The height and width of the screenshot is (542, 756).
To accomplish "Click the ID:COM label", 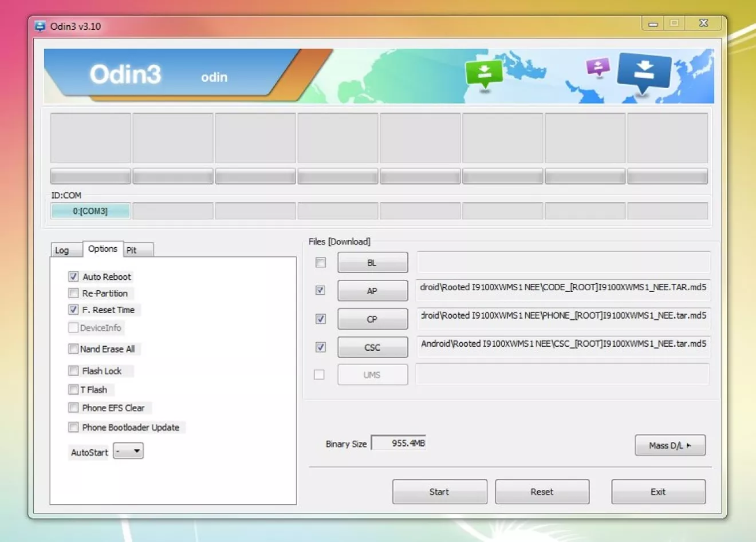I will (66, 195).
